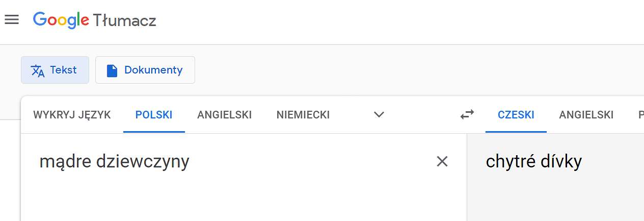Swap source and target languages
Image resolution: width=644 pixels, height=221 pixels.
pos(467,114)
